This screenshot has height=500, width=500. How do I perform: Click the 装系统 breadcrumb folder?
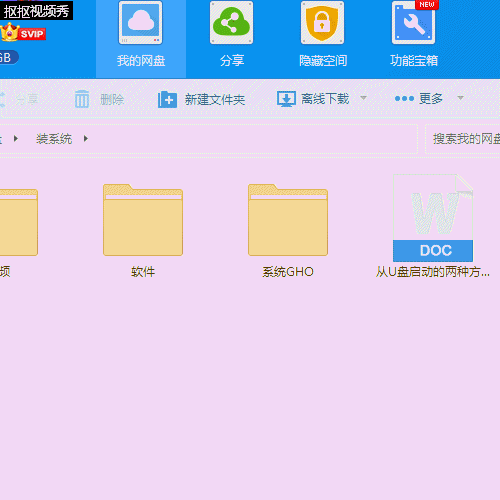[x=54, y=139]
